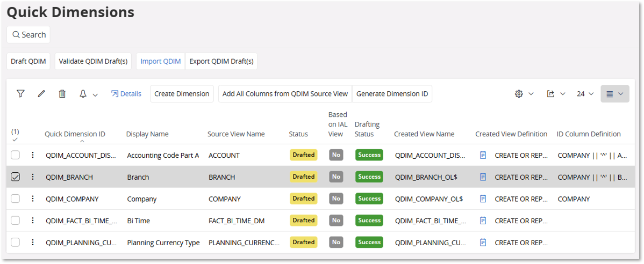Click the QDIM_BRANCH_OL$ view name cell

[426, 178]
